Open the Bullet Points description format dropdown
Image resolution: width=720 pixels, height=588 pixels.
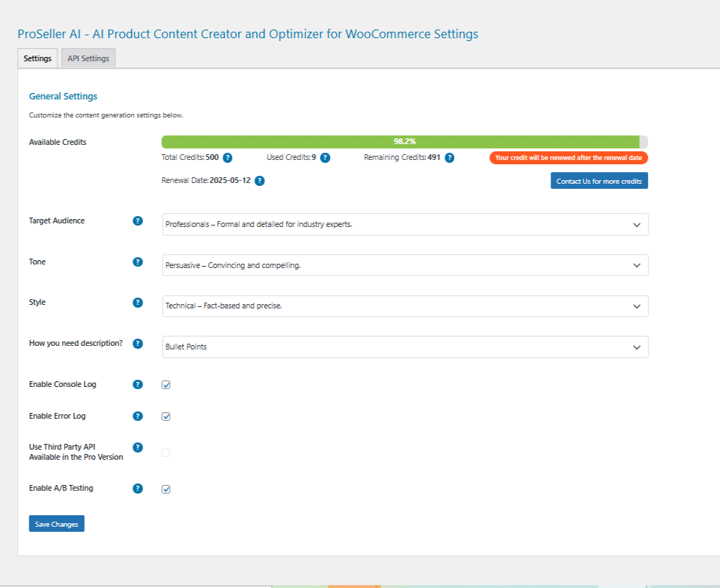coord(405,347)
